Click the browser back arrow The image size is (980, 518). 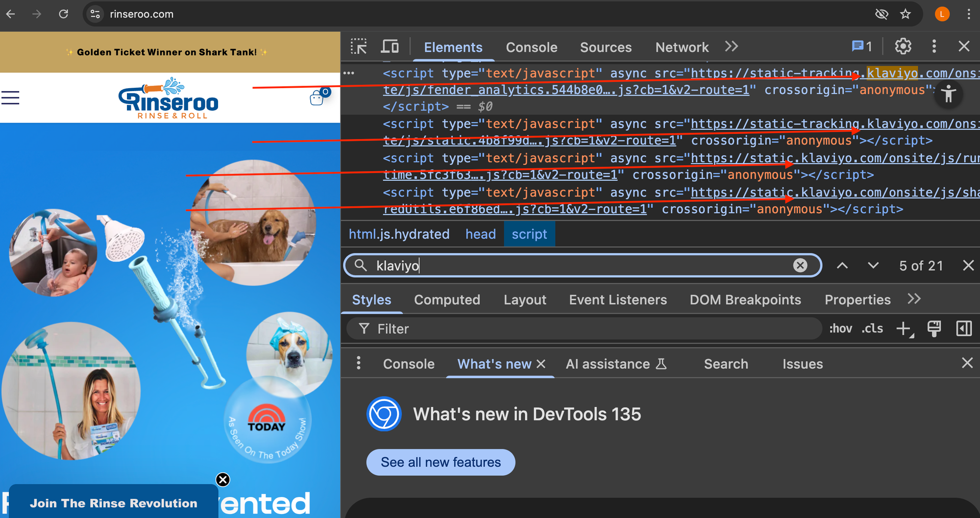pyautogui.click(x=11, y=14)
